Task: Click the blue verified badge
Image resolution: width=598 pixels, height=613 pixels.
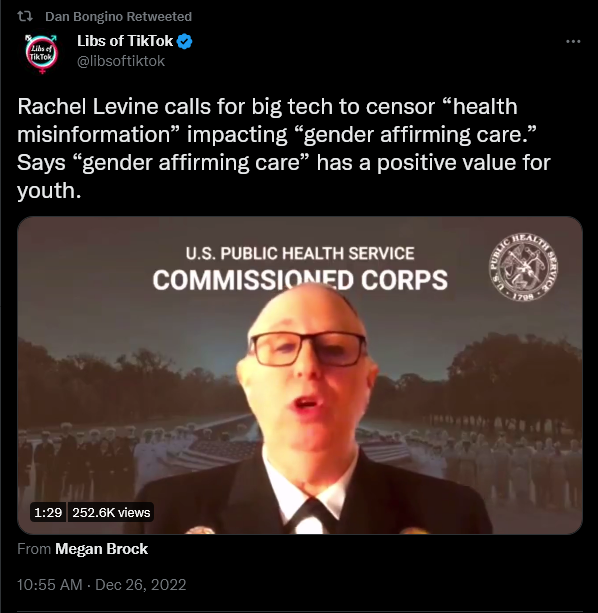Action: coord(184,41)
